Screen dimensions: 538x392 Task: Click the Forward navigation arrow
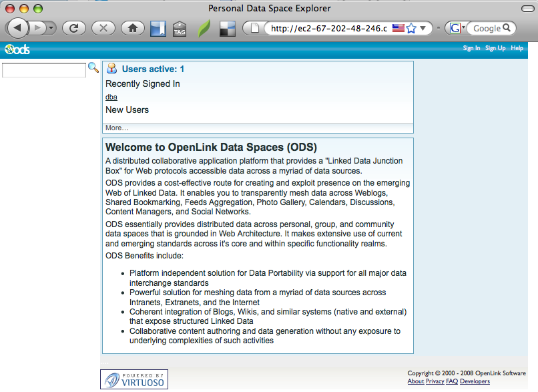(x=37, y=28)
